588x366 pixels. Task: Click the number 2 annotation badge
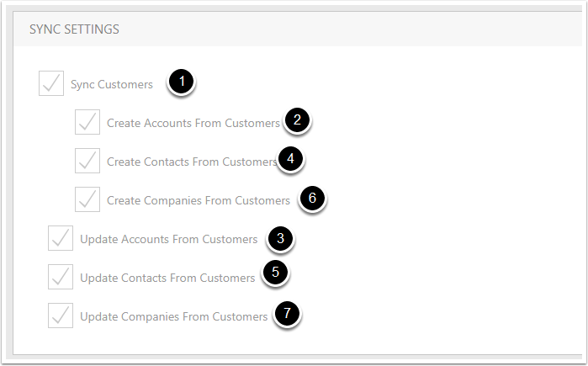[297, 120]
